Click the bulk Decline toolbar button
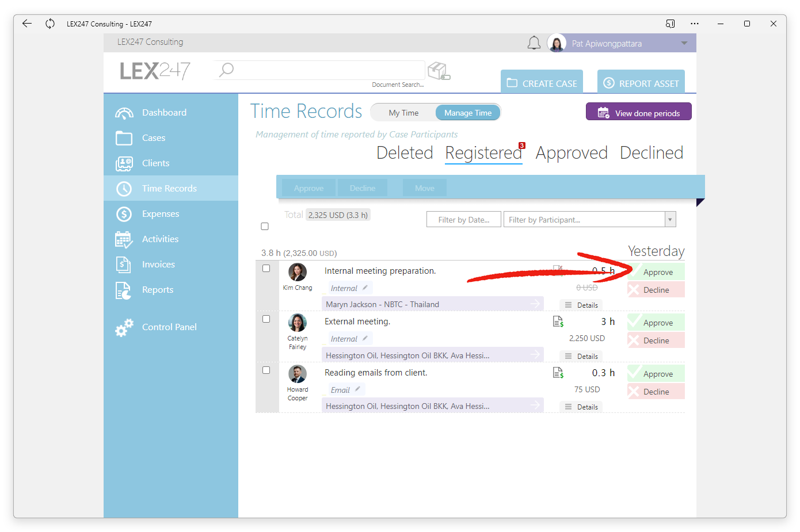The height and width of the screenshot is (532, 800). click(x=363, y=188)
